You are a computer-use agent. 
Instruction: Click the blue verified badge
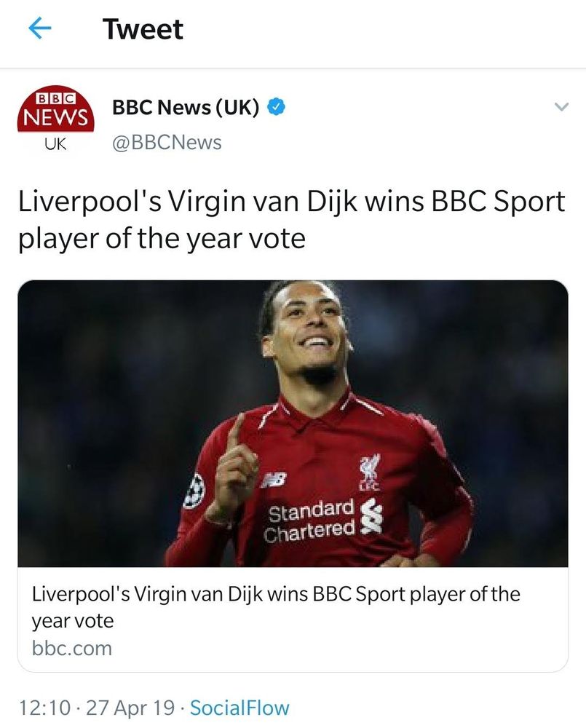pos(276,107)
